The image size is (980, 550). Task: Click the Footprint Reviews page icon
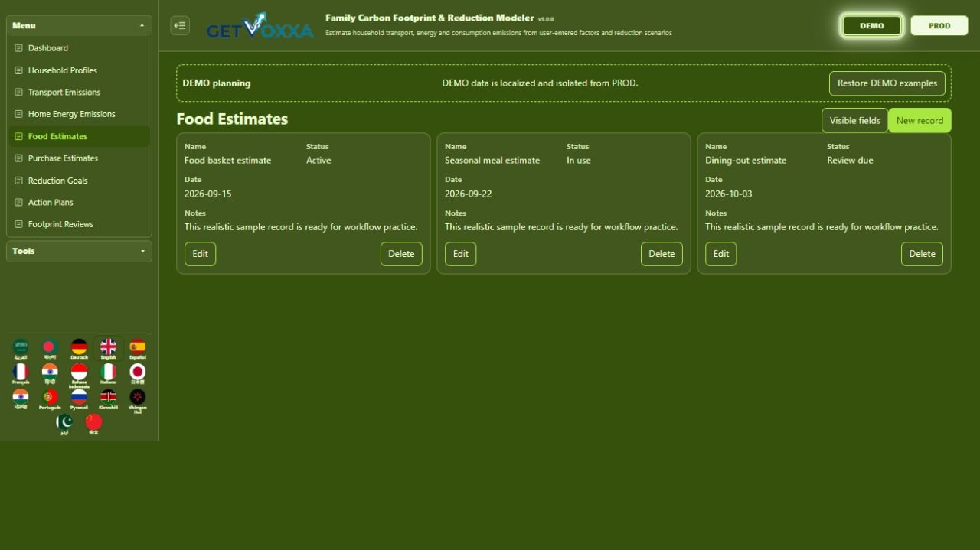pyautogui.click(x=19, y=224)
